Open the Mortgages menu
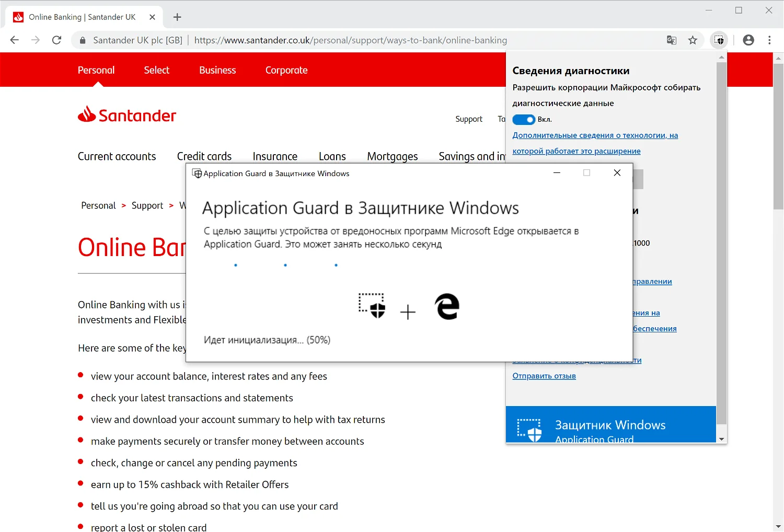Image resolution: width=784 pixels, height=532 pixels. click(x=393, y=156)
